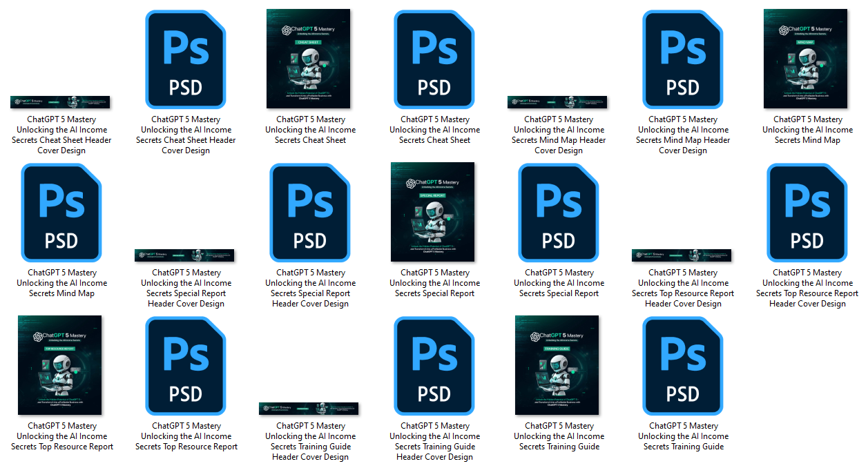Click the file name under Training Guide PSD icon

tap(684, 436)
